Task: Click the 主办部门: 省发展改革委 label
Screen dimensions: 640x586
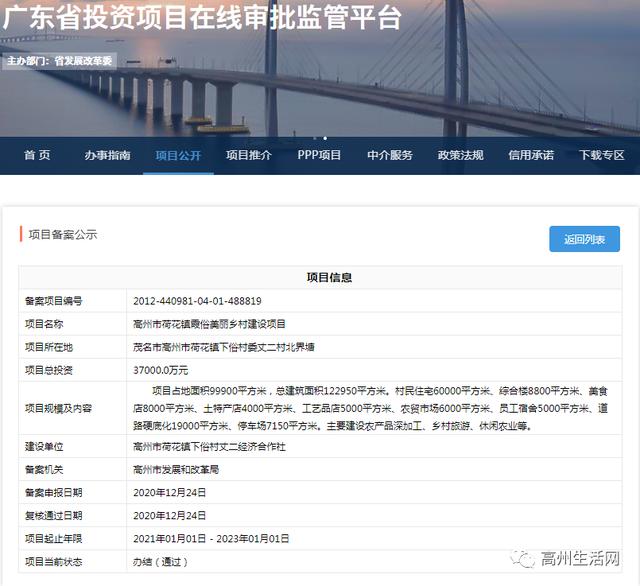Action: [60, 61]
